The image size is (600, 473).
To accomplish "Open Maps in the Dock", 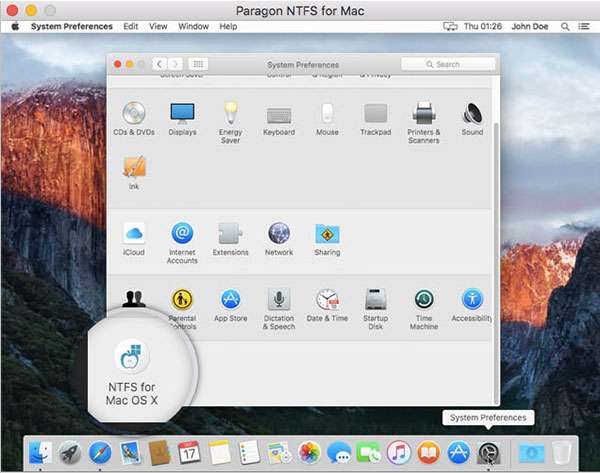I will pos(279,452).
